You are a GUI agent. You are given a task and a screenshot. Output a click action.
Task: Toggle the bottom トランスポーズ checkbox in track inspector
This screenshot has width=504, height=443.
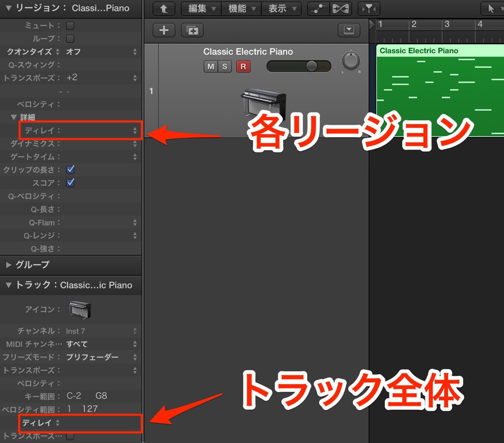coord(70,436)
